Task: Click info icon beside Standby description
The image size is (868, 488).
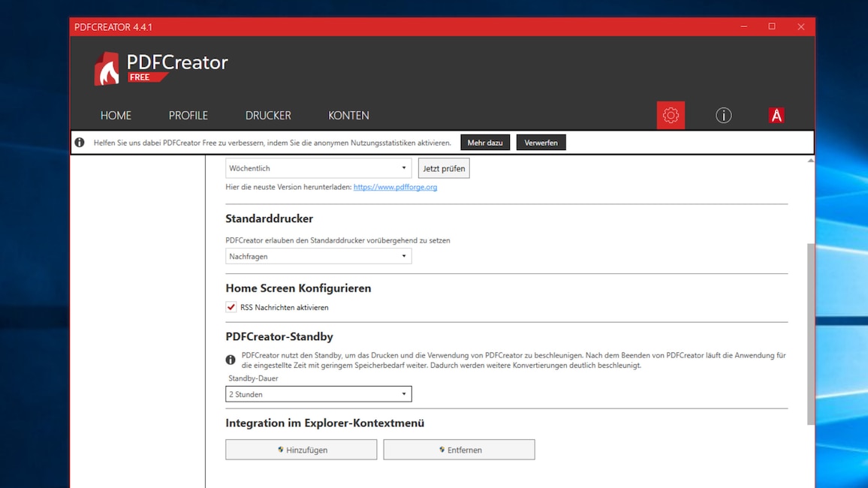Action: point(231,360)
